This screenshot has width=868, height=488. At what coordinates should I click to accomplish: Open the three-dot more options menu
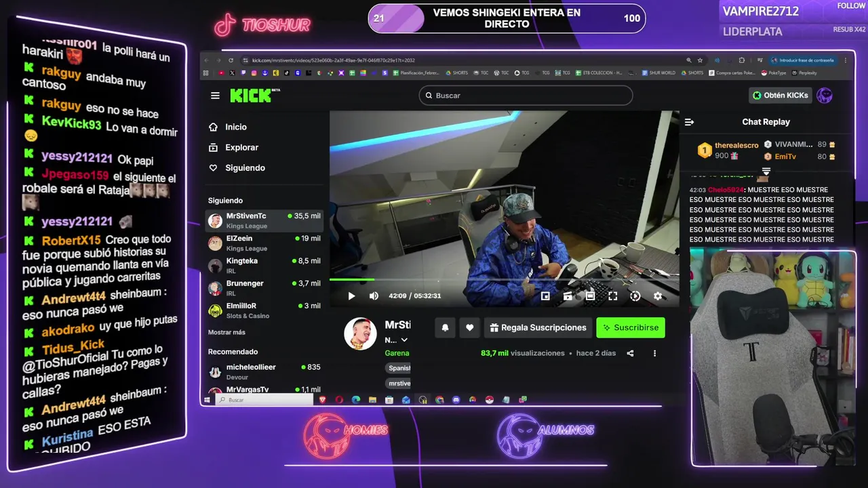(654, 353)
